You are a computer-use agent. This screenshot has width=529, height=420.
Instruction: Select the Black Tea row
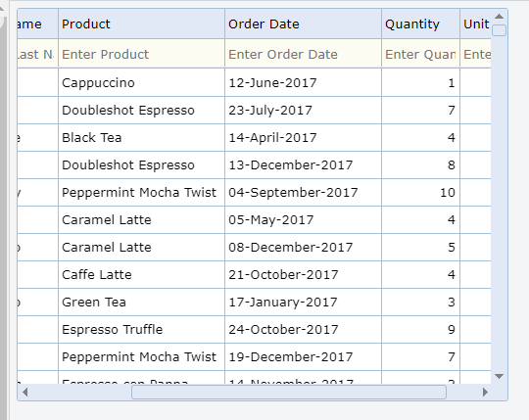point(254,137)
